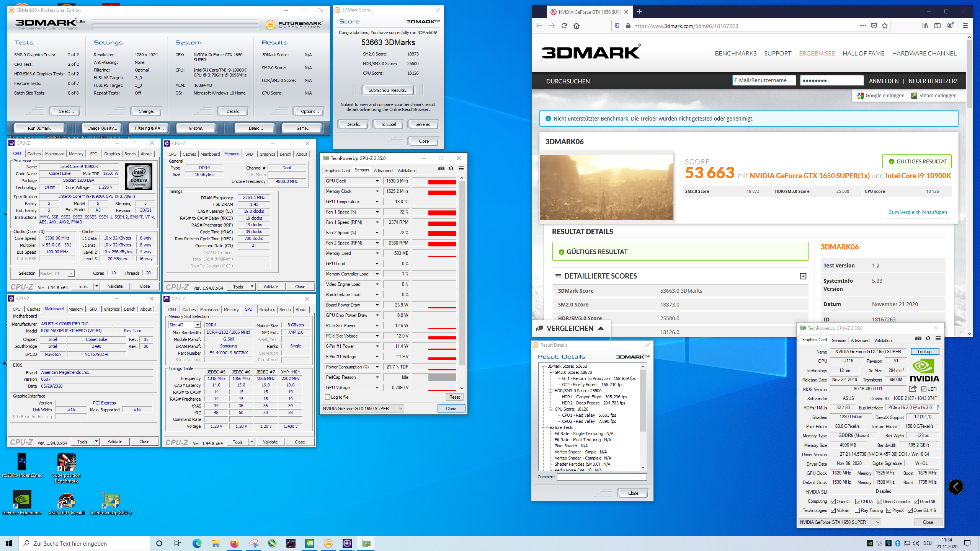
Task: Click the question mark beside Bus Interface
Action: (938, 408)
